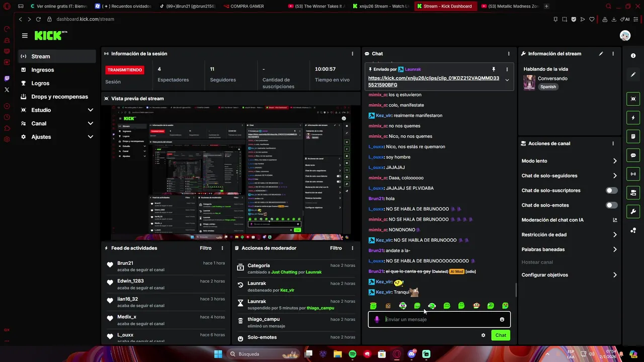Viewport: 644px width, 362px height.
Task: Open the emoji picker in chat input
Action: [x=502, y=319]
